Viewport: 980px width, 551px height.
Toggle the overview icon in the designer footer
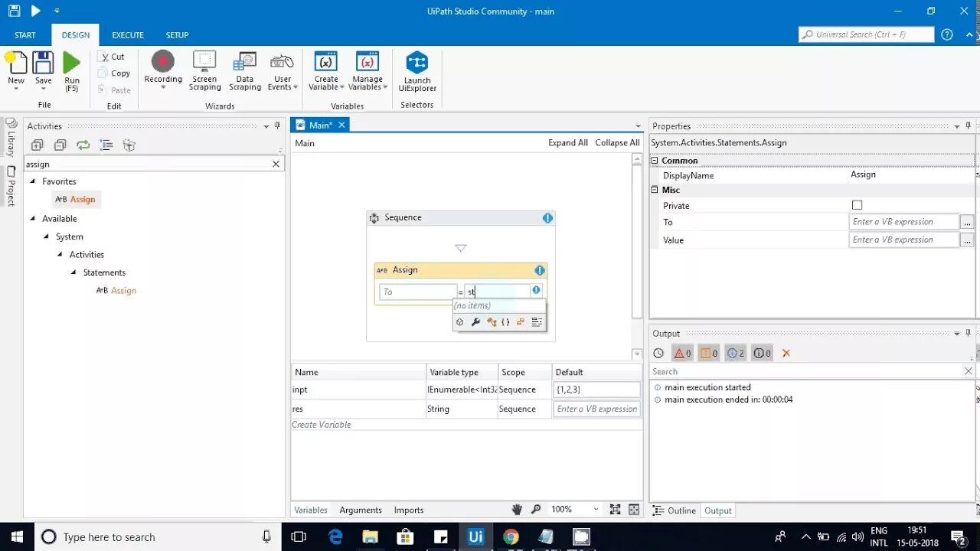coord(634,510)
